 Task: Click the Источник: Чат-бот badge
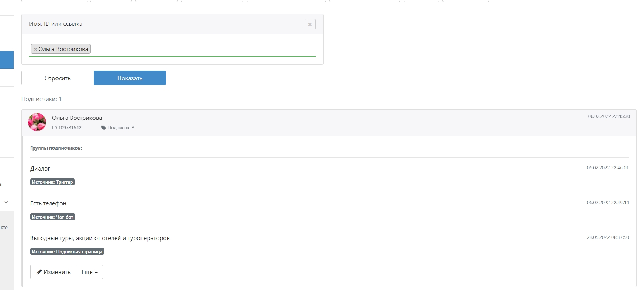click(52, 217)
